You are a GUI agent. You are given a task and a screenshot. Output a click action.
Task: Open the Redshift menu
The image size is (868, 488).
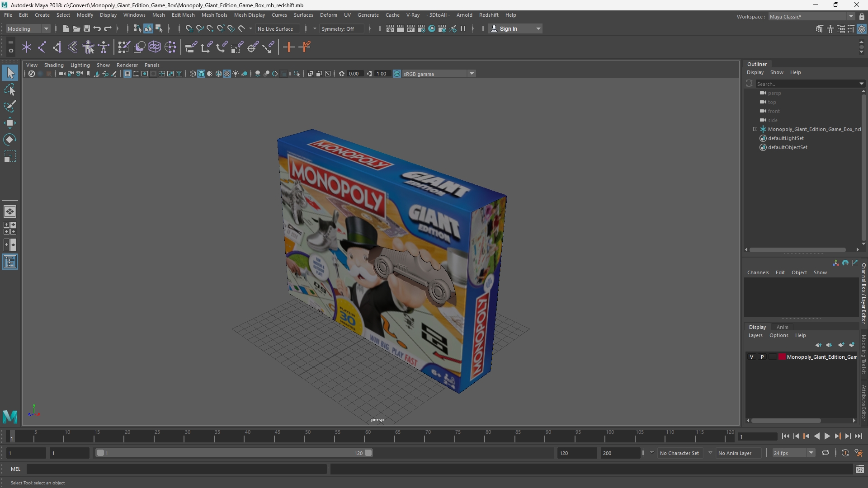[x=488, y=15]
